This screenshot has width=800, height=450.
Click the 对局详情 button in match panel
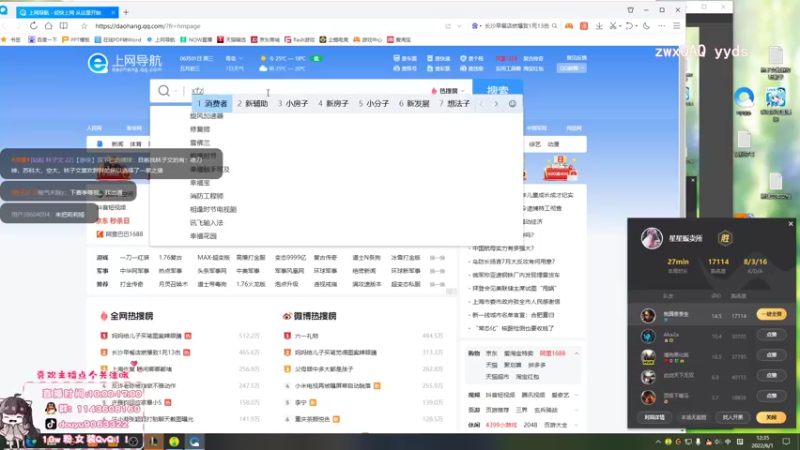click(655, 417)
